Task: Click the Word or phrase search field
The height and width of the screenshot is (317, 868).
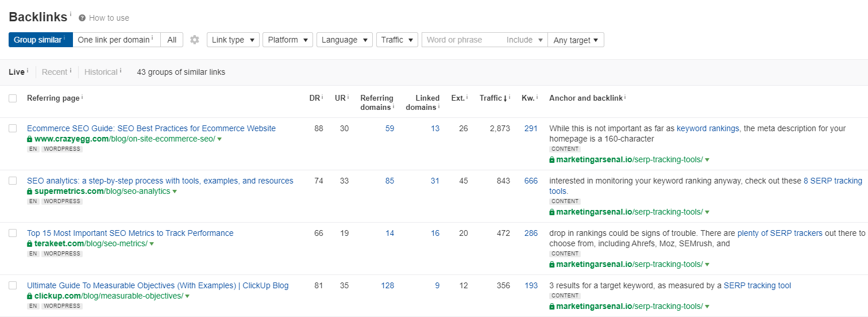Action: point(461,40)
